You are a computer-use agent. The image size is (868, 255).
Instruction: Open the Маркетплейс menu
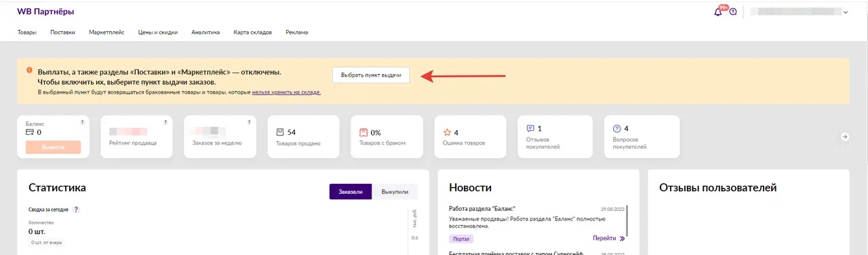106,33
